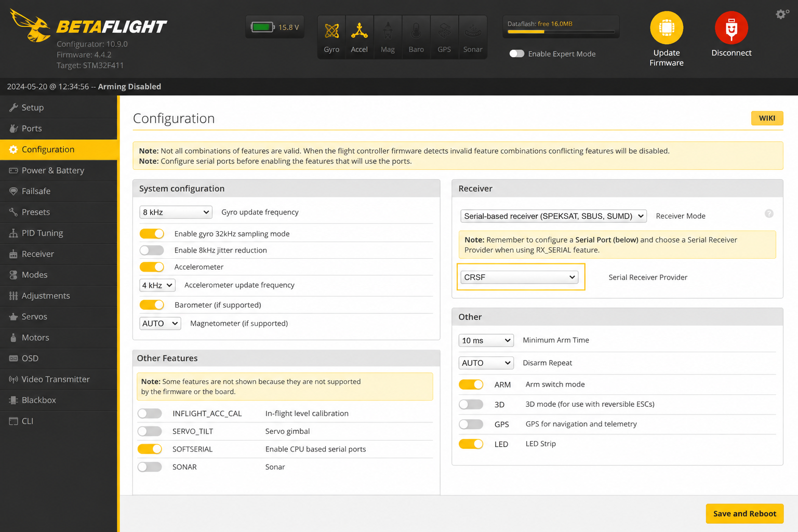Click the Accel sensor icon
798x532 pixels.
click(x=359, y=31)
